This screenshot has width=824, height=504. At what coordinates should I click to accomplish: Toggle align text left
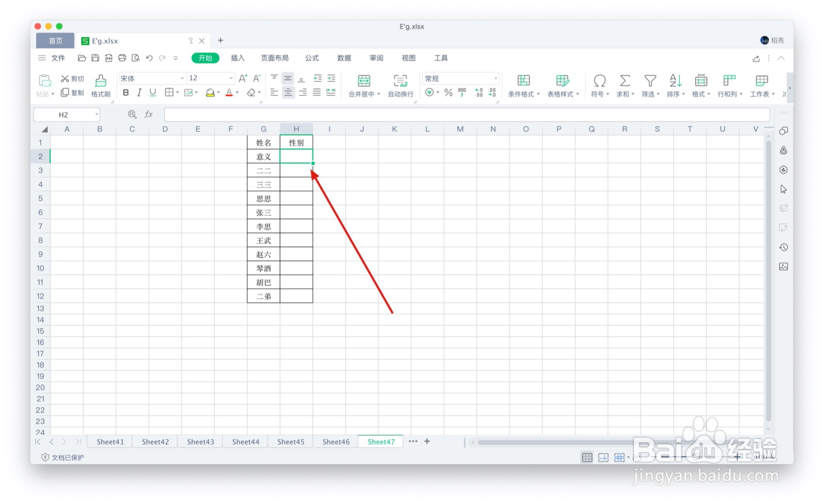(x=274, y=93)
